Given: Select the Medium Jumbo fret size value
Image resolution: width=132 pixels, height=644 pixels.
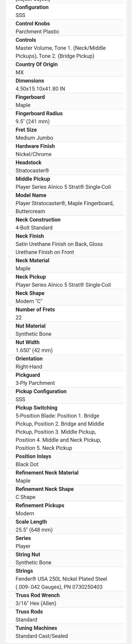Looking at the screenshot, I should pyautogui.click(x=34, y=138).
